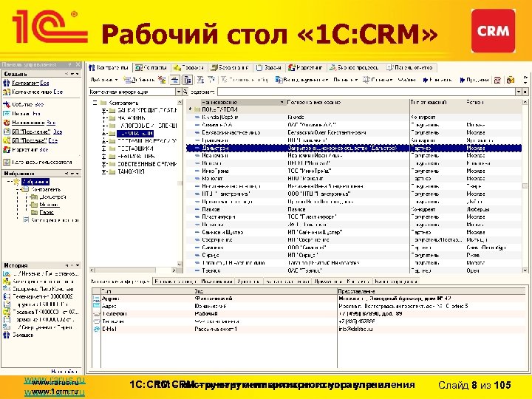
Task: Click the tree panel toggle toolbar icon
Action: click(x=188, y=80)
